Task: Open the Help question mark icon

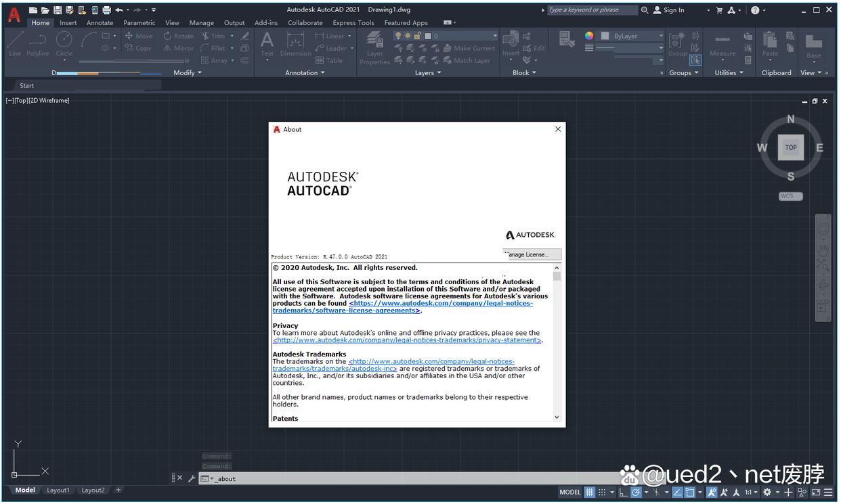Action: (x=755, y=10)
